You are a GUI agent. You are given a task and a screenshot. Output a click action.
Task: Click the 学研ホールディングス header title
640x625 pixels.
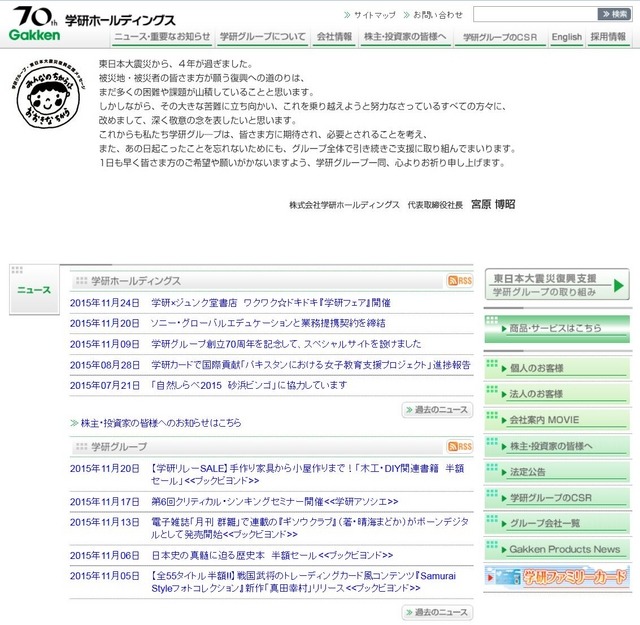120,20
